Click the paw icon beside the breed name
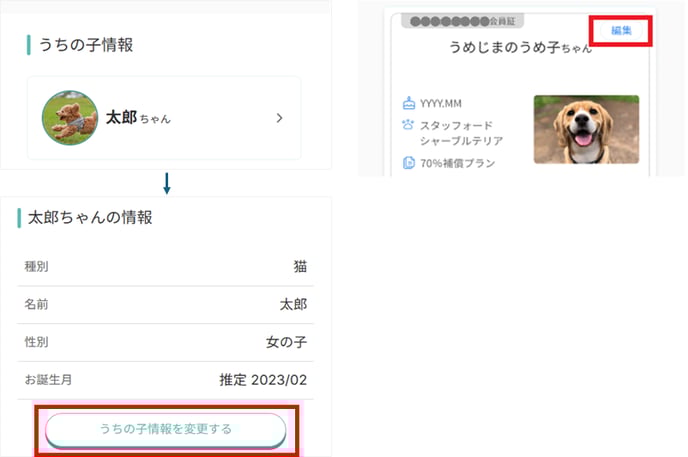The width and height of the screenshot is (688, 457). [408, 126]
